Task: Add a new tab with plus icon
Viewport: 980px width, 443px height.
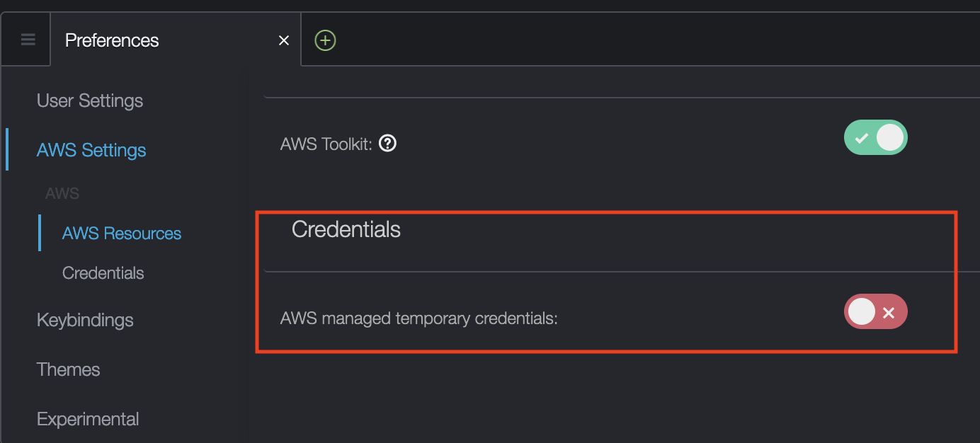Action: click(325, 40)
